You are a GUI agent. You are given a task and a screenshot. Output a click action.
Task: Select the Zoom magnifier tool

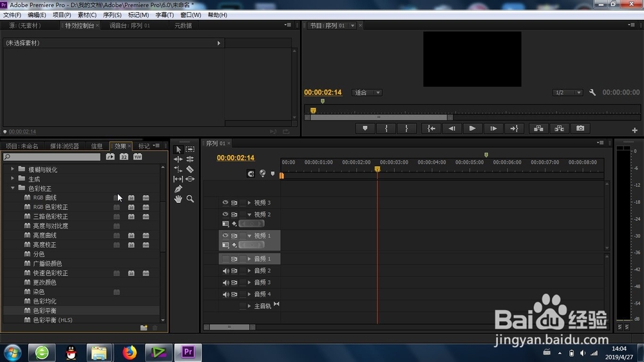coord(190,199)
